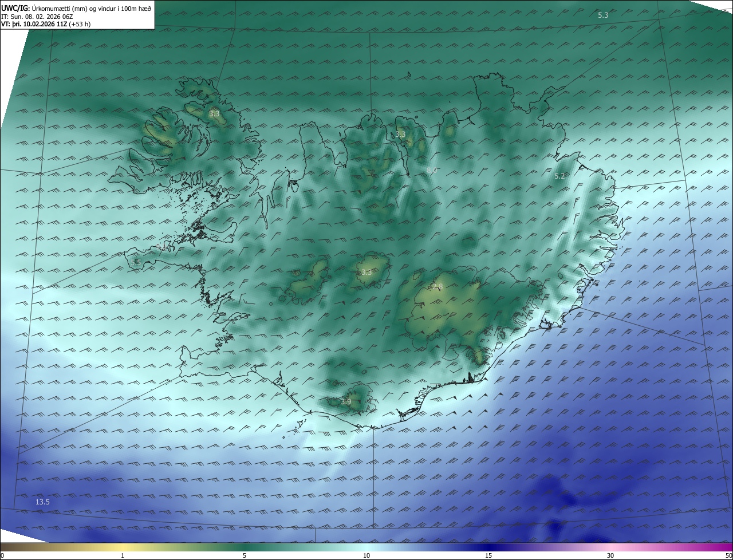Click the 2.8 value label on Vatnajökull glacier
Image resolution: width=733 pixels, height=560 pixels.
point(438,286)
